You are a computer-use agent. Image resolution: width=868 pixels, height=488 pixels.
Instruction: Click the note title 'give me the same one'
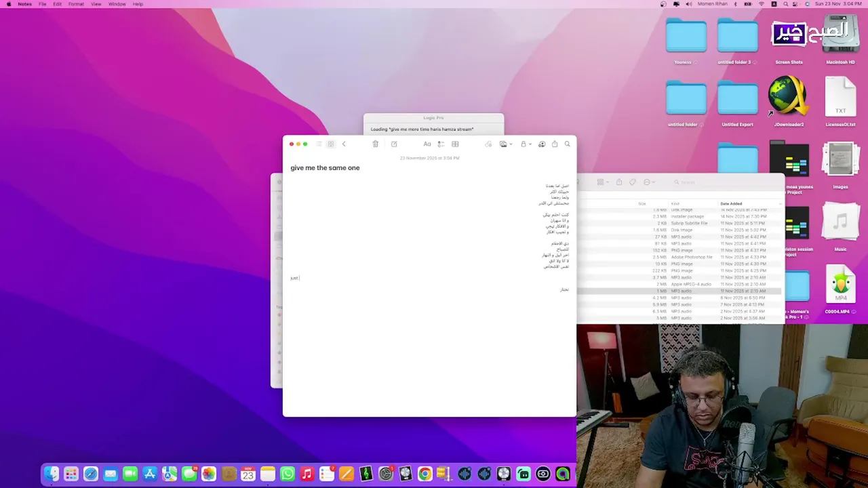pos(325,167)
